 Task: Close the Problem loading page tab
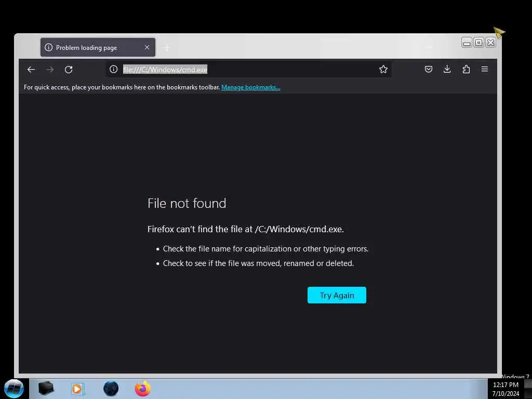pos(147,47)
